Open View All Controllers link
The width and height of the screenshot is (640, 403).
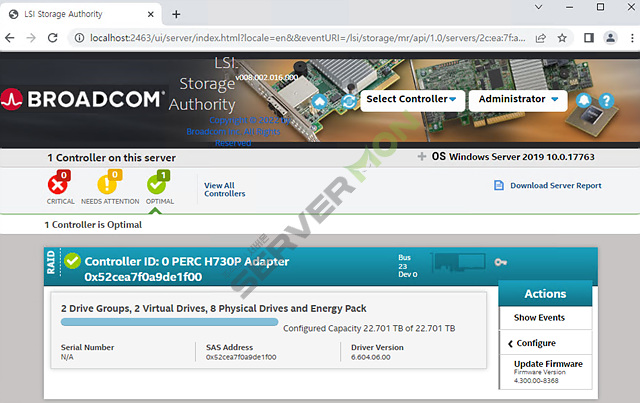pyautogui.click(x=224, y=189)
